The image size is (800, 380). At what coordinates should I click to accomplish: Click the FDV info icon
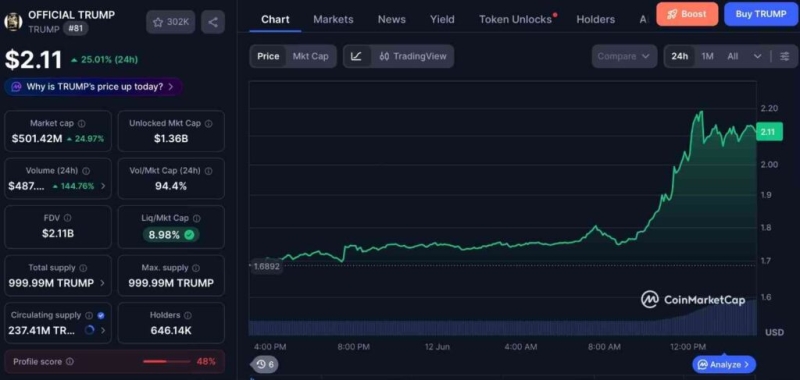click(67, 218)
